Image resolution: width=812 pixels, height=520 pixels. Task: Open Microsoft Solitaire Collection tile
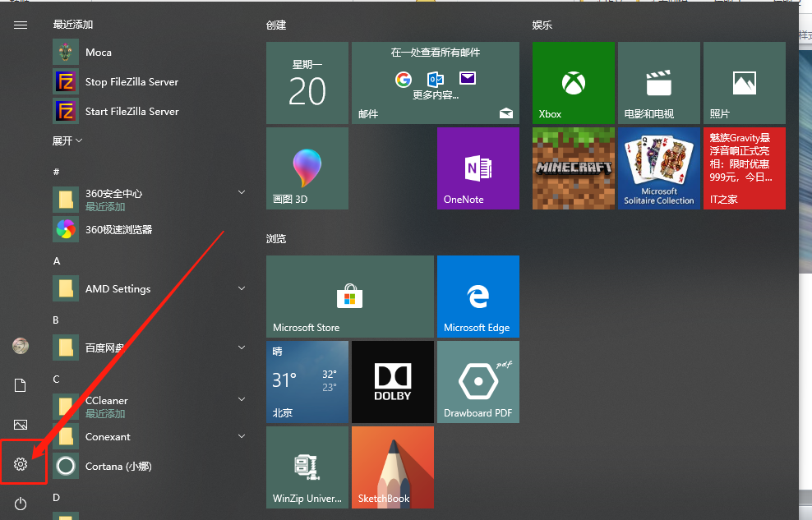tap(658, 168)
